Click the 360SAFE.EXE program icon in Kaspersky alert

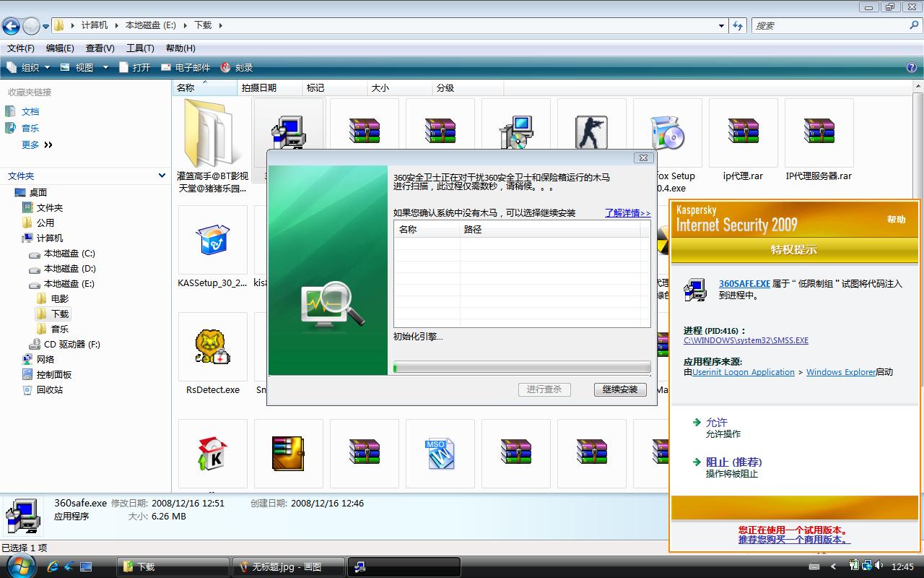click(x=696, y=290)
